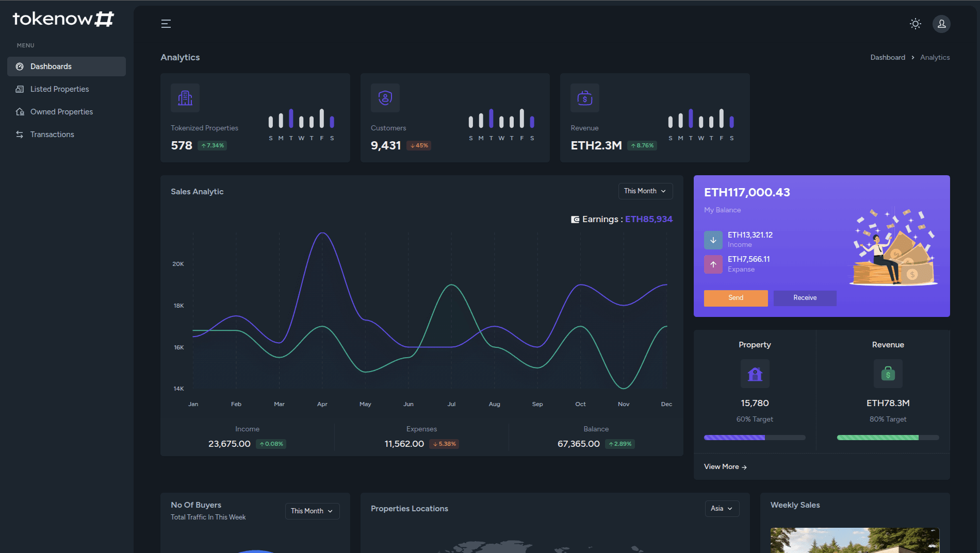The image size is (980, 553).
Task: Click the Tokenized Properties building icon
Action: (185, 98)
